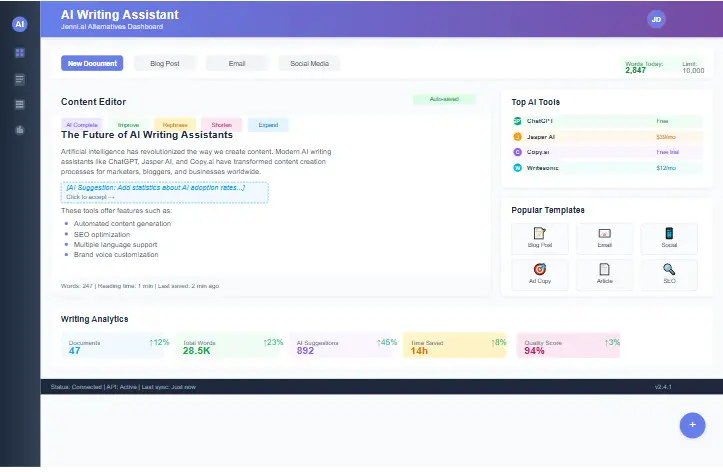Switch to the Social Media tab

309,63
